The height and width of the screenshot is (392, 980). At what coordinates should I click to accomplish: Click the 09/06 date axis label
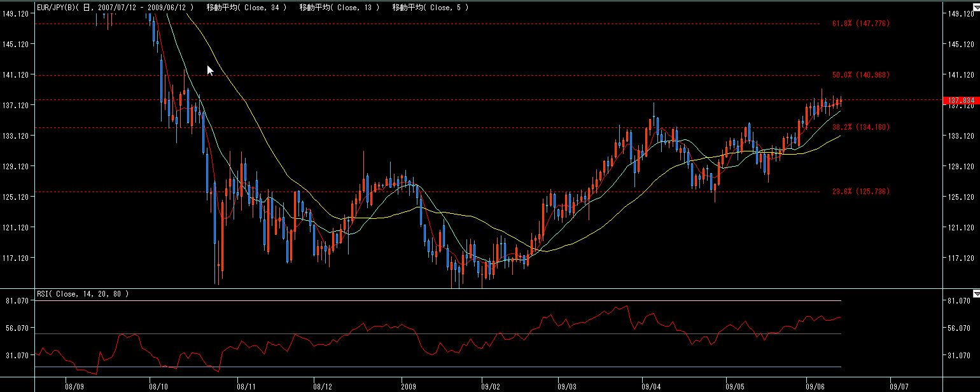point(815,386)
